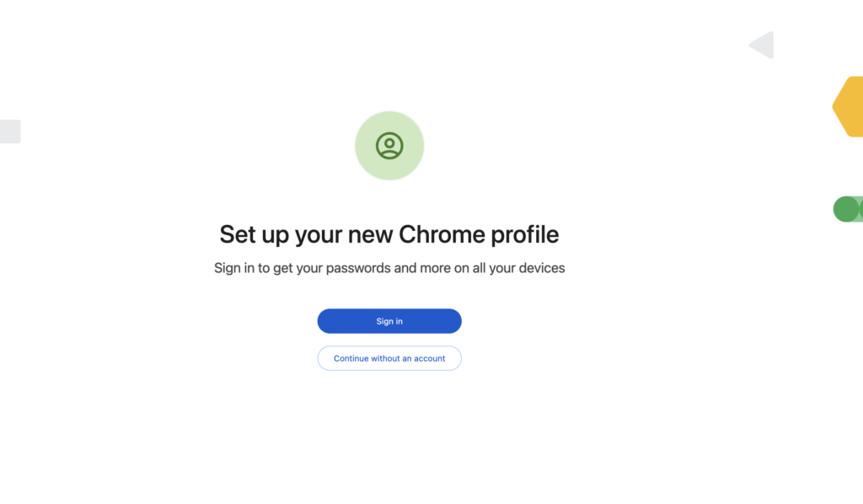
Task: Click the word "Chrome" in the heading
Action: (441, 234)
